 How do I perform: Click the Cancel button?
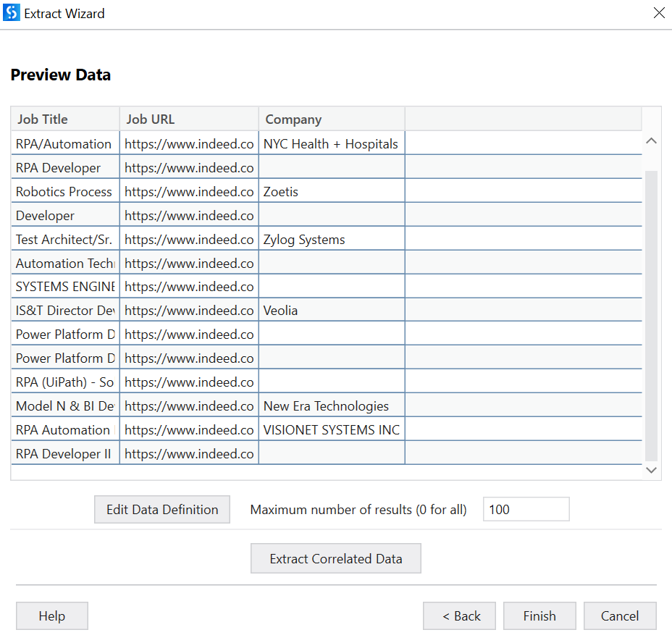click(620, 615)
